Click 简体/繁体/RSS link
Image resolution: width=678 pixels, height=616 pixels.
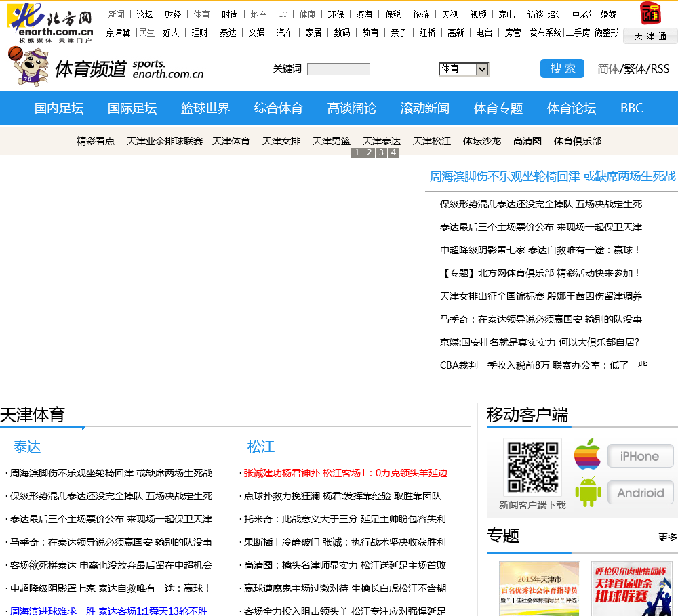(633, 68)
